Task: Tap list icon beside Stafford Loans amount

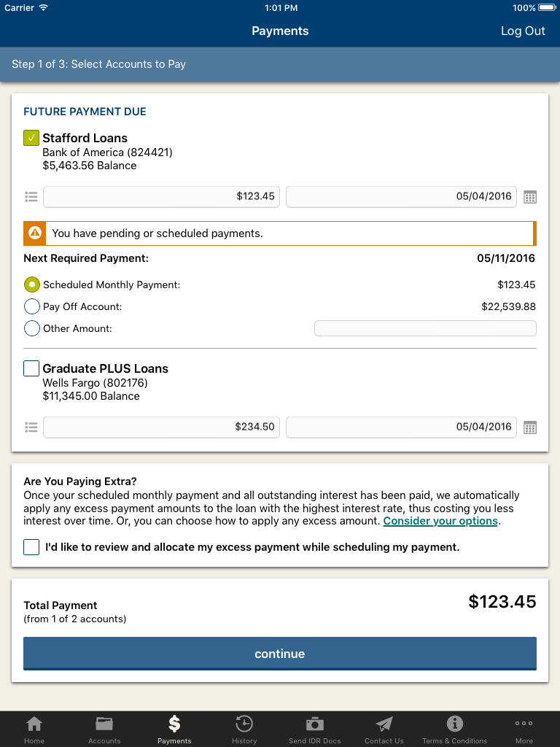Action: click(x=31, y=197)
